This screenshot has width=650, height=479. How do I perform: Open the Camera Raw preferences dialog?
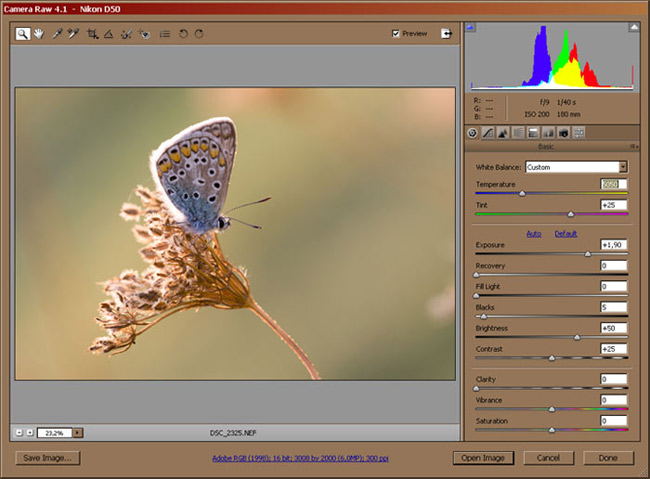coord(165,34)
